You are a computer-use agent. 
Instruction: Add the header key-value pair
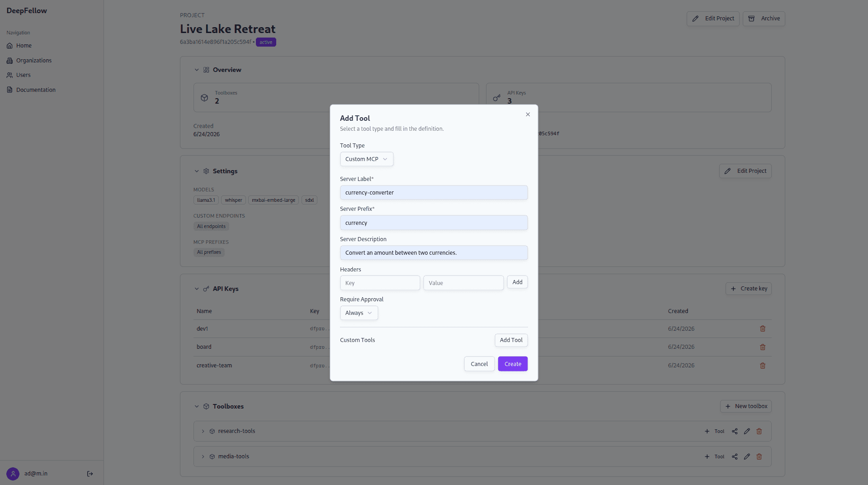coord(517,282)
